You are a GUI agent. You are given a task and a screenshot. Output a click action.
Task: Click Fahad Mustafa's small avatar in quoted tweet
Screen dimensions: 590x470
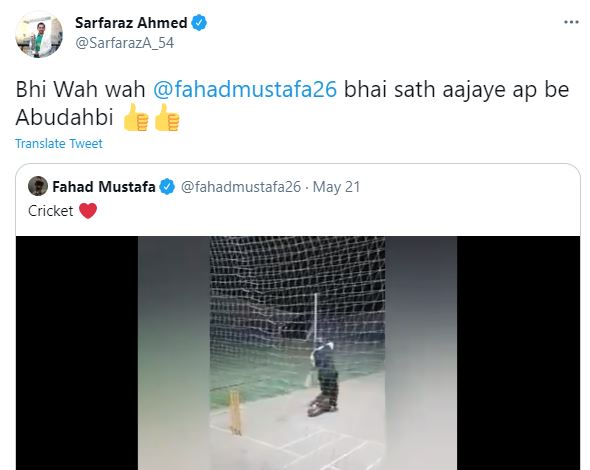coord(38,186)
